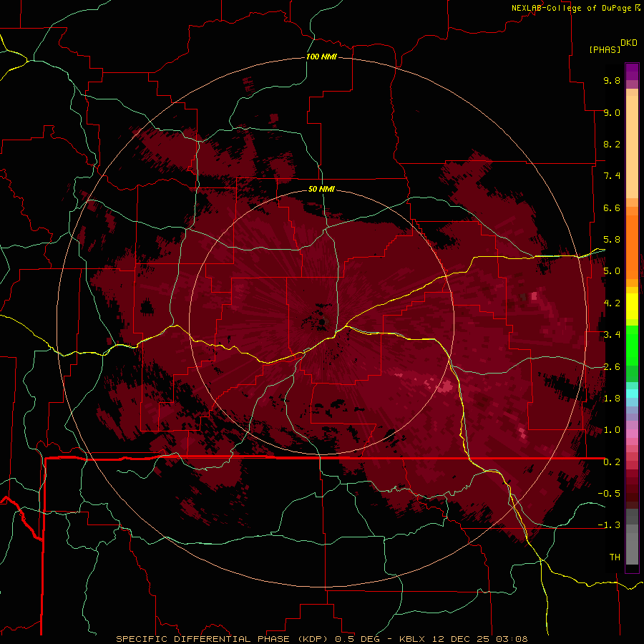The image size is (644, 644).
Task: Pick the orange segment of the color bar
Action: tap(632, 247)
